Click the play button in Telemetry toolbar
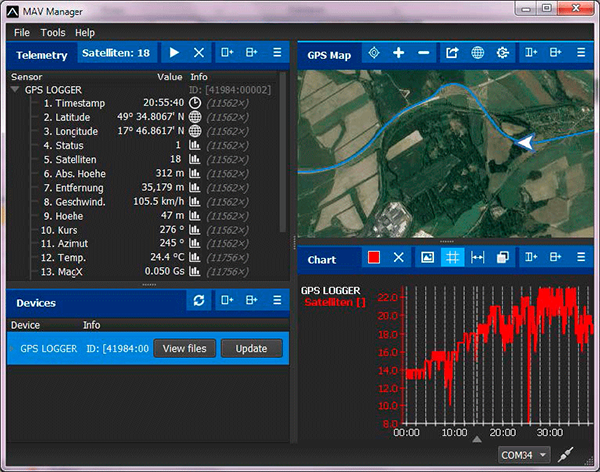Image resolution: width=600 pixels, height=472 pixels. [174, 53]
